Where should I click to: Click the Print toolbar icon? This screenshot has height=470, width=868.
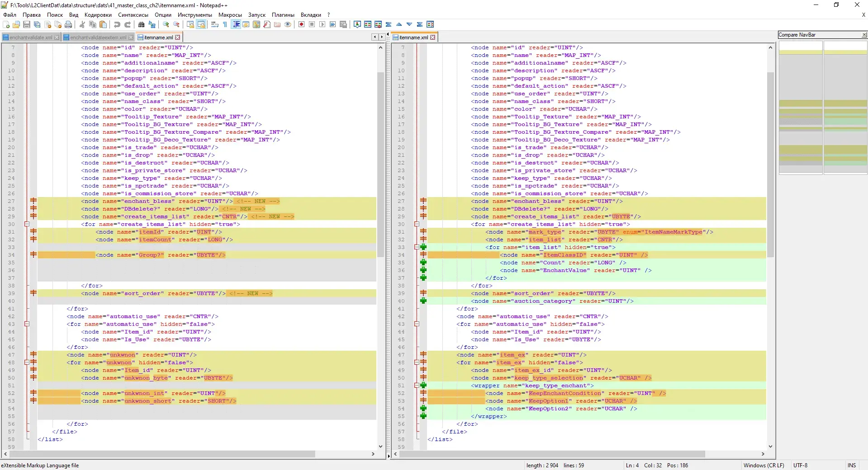coord(68,24)
